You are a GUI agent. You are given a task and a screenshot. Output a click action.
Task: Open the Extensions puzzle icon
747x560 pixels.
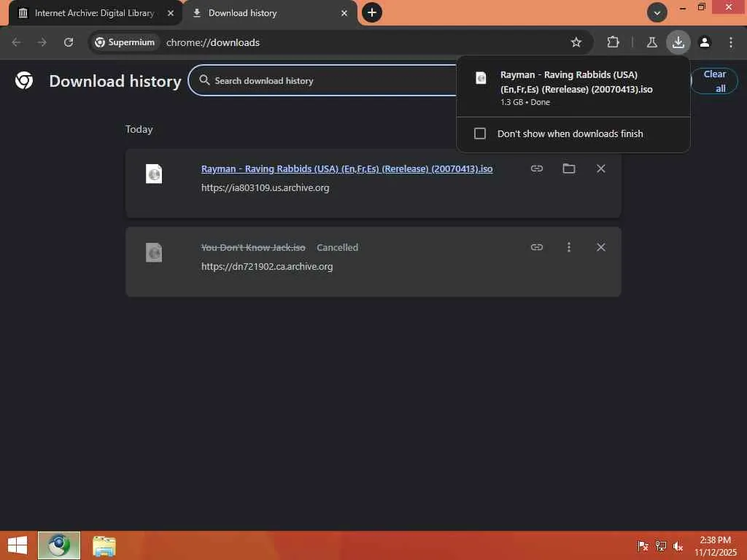coord(613,42)
